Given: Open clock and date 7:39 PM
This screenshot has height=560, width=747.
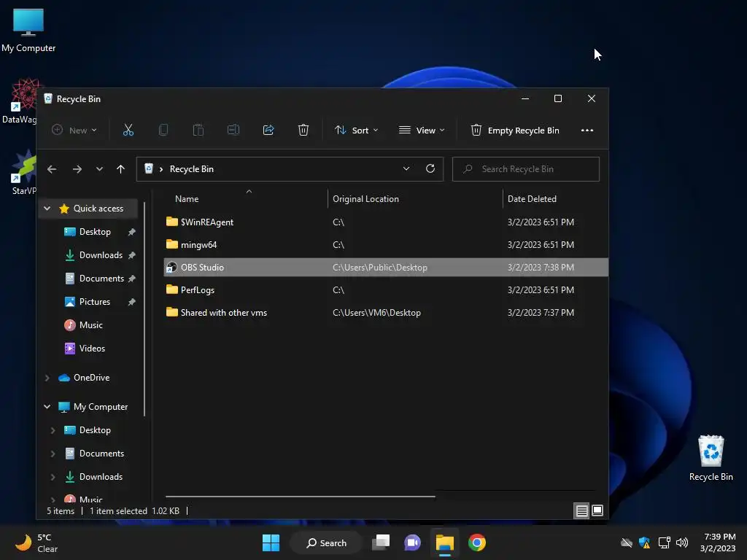Looking at the screenshot, I should [x=718, y=542].
